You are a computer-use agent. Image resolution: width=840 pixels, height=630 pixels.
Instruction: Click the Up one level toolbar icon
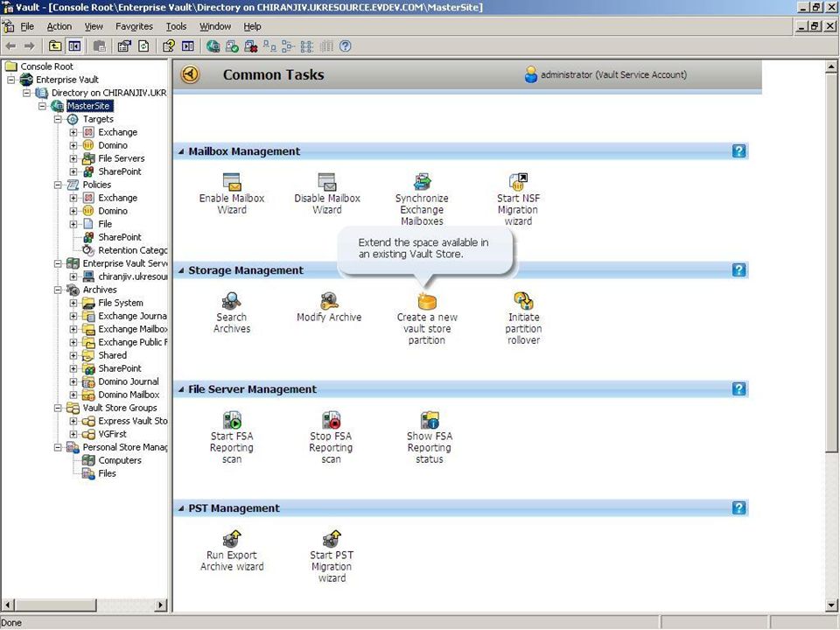click(x=55, y=46)
